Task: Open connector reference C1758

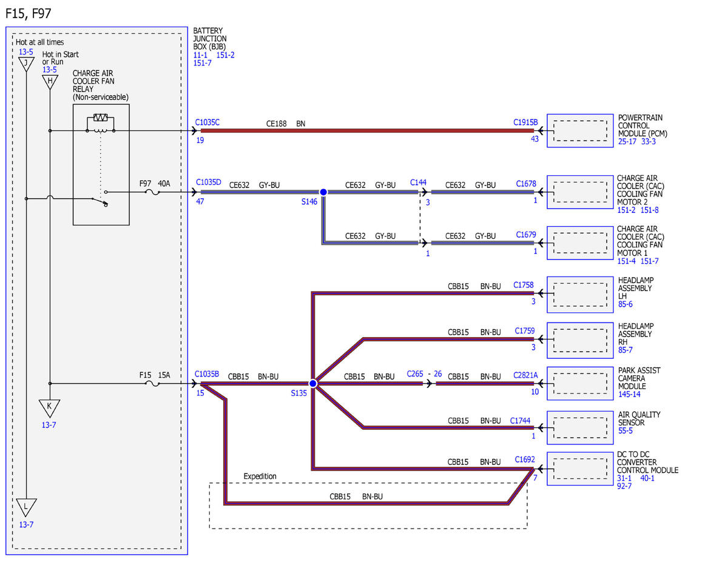Action: 523,285
